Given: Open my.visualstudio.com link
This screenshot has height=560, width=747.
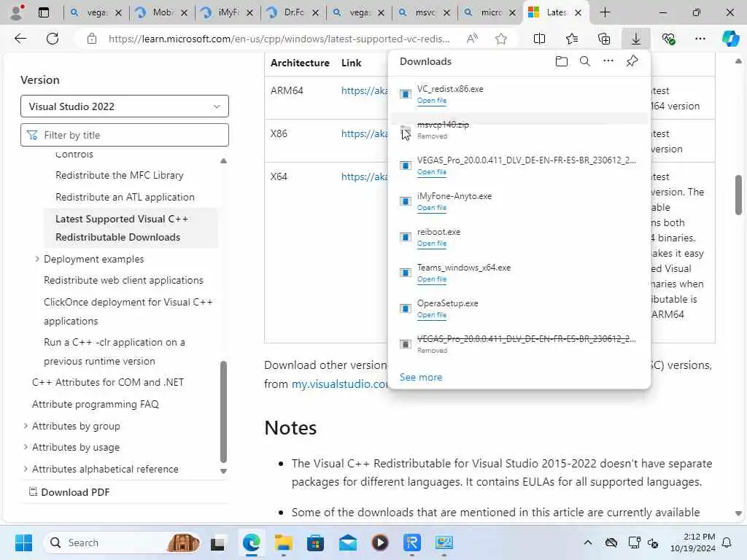Looking at the screenshot, I should click(340, 384).
